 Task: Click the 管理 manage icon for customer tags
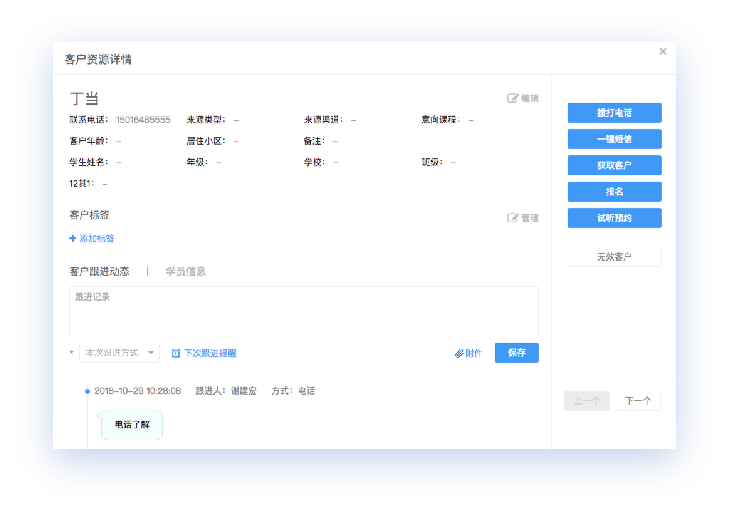coord(513,217)
